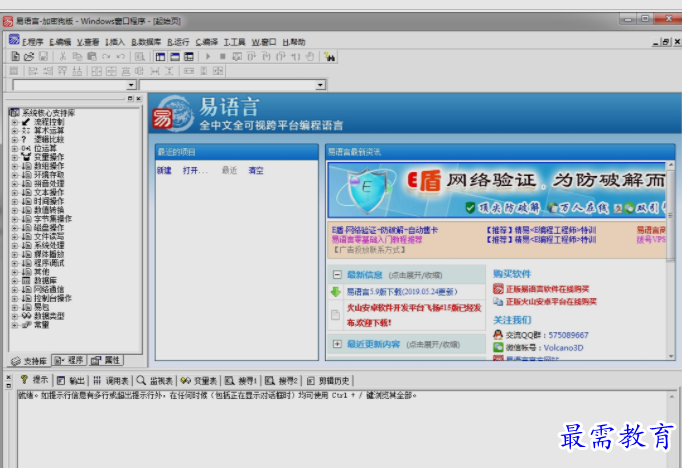682x468 pixels.
Task: Open the B.数据库 menu
Action: (x=146, y=42)
